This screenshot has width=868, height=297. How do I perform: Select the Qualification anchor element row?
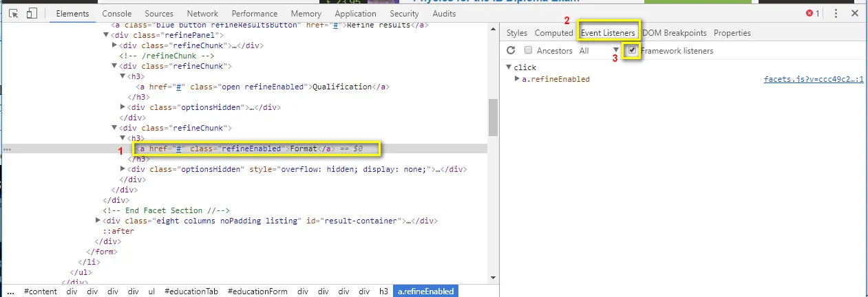tap(264, 87)
